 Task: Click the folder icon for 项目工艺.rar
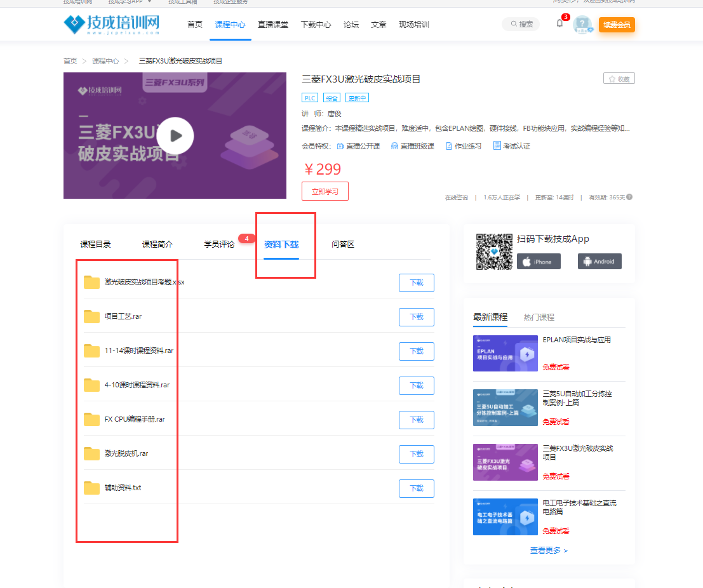91,316
